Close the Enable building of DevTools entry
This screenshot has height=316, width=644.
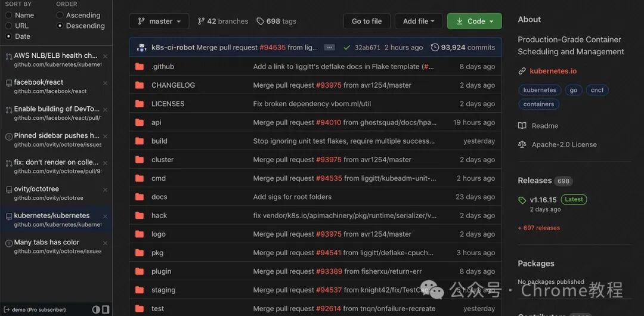[x=105, y=110]
